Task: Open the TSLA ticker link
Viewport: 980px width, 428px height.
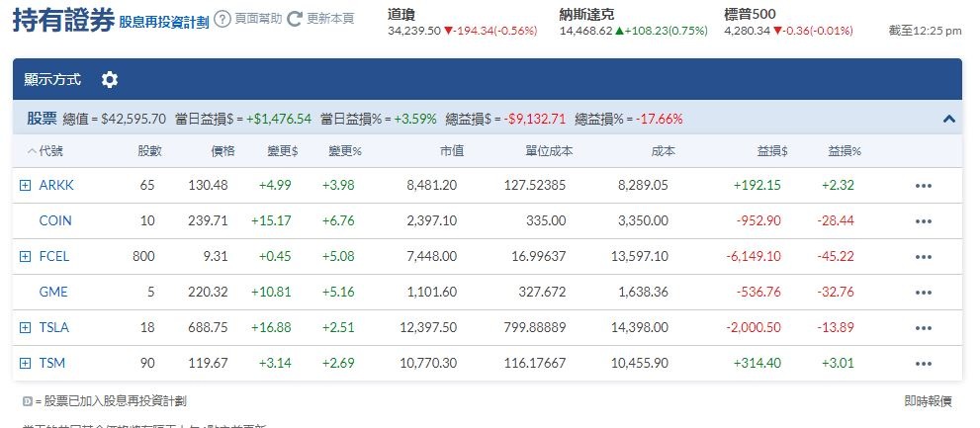Action: pos(53,327)
